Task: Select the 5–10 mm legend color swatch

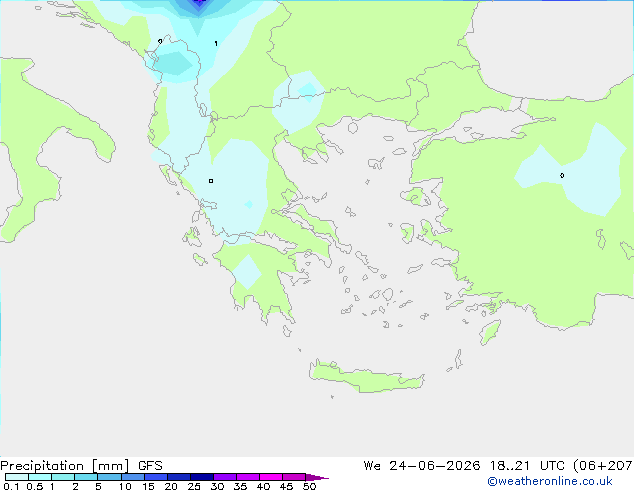Action: 109,477
